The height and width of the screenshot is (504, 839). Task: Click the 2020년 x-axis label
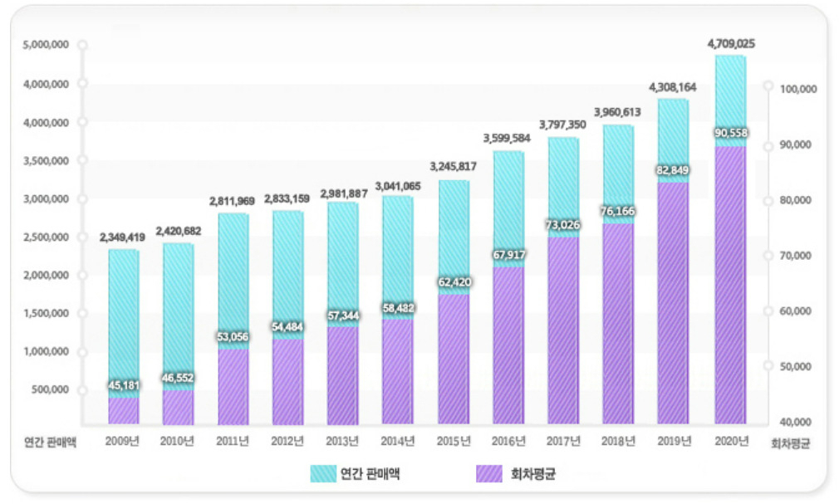tap(732, 442)
